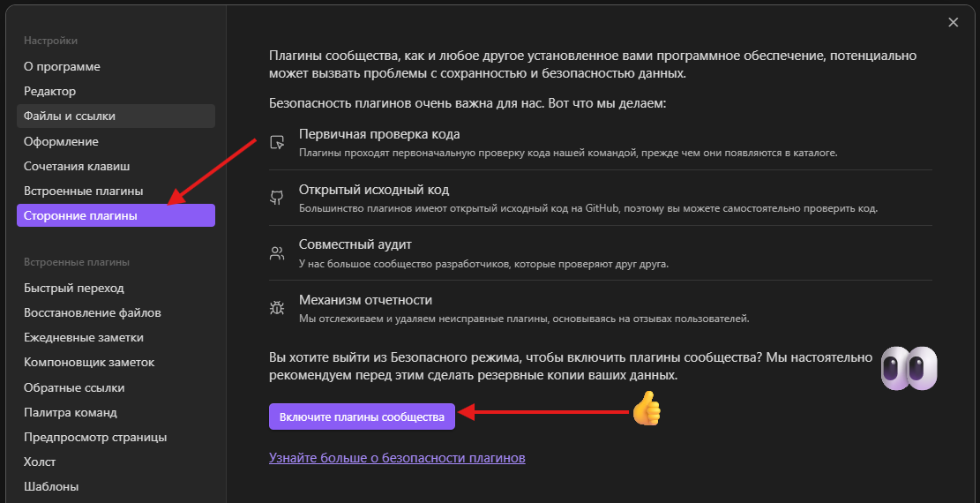
Task: Select «Палитра команд» in the sidebar
Action: [x=71, y=412]
